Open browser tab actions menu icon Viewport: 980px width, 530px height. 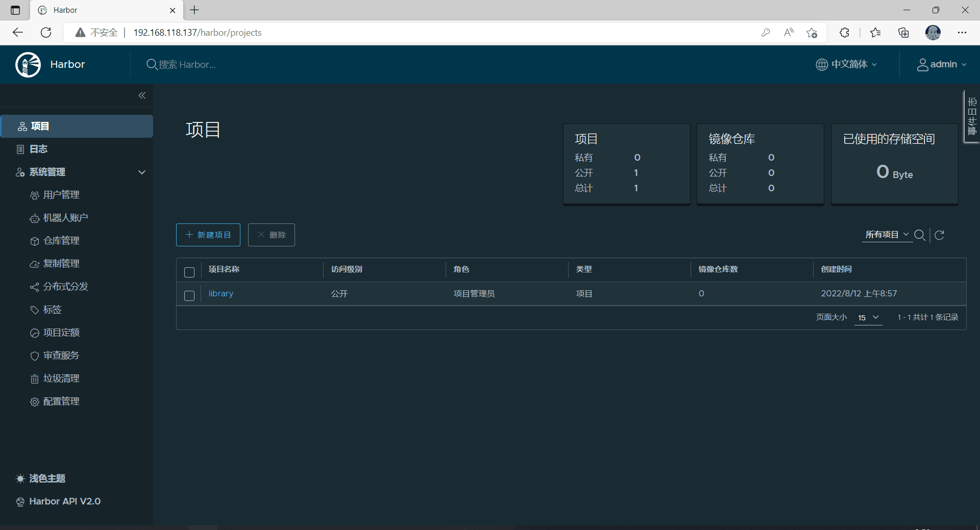pyautogui.click(x=15, y=10)
